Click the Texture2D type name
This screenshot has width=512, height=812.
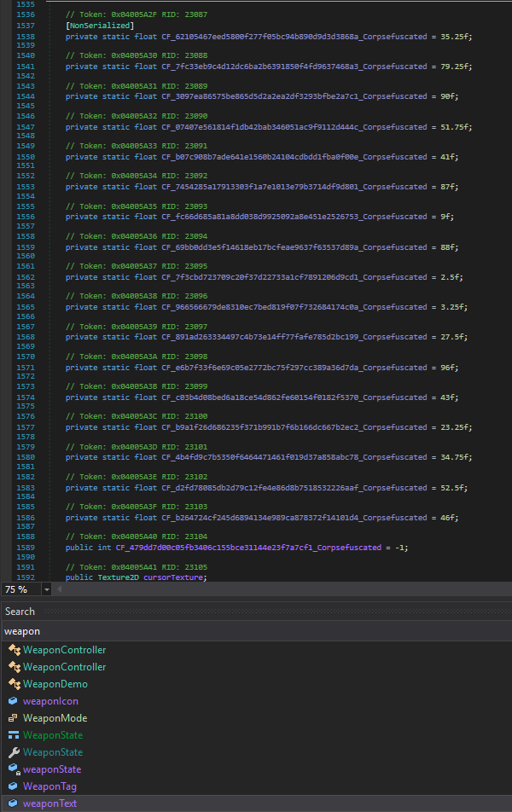[x=118, y=577]
